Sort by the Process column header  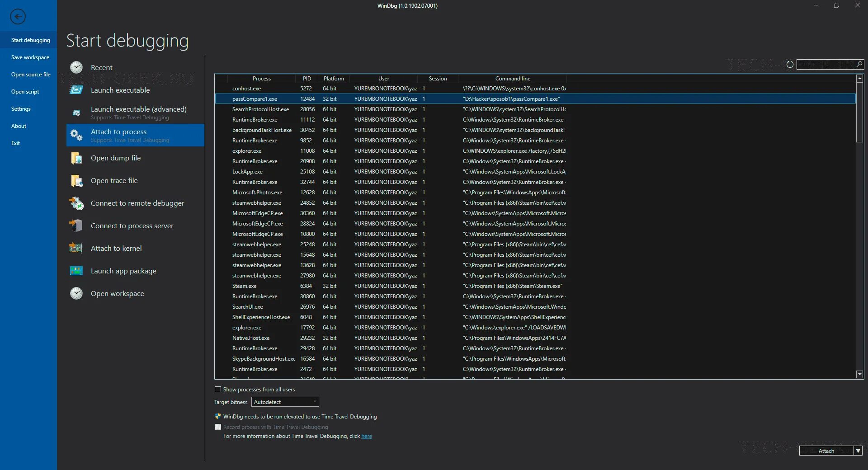(x=261, y=78)
